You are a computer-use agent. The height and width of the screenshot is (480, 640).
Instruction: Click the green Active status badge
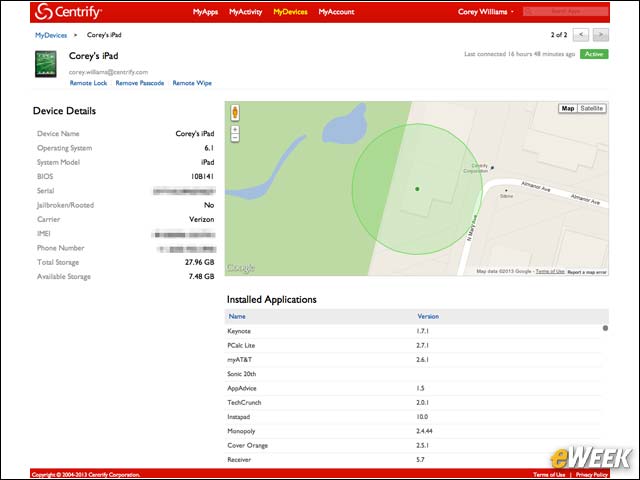point(594,54)
